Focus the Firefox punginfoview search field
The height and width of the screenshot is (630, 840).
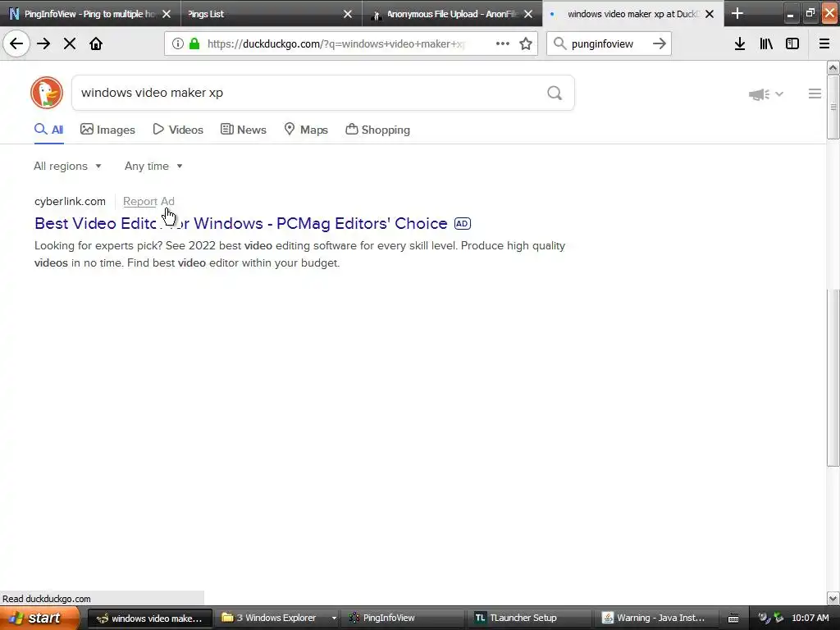pos(608,43)
